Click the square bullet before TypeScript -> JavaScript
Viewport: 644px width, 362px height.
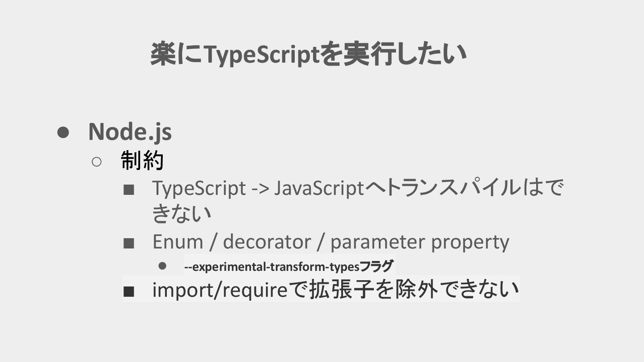click(x=129, y=190)
